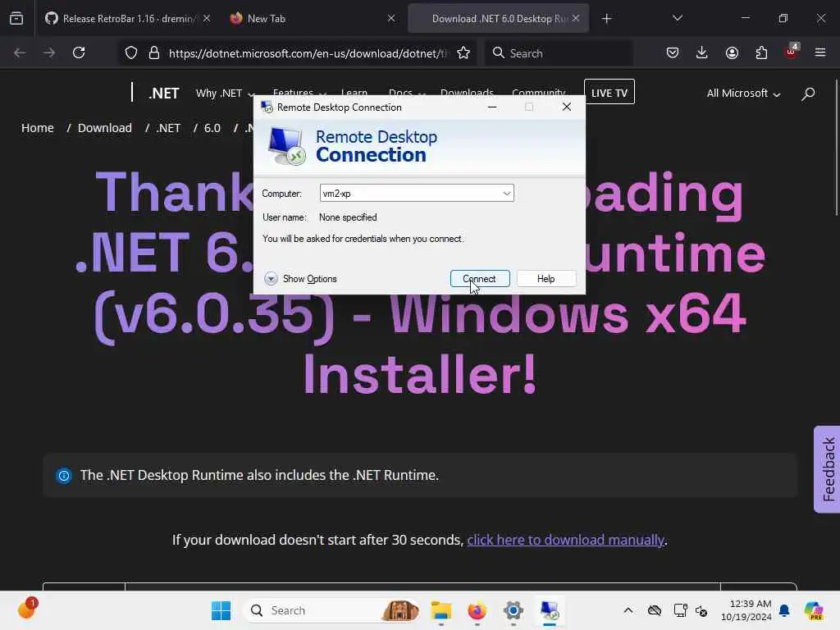Expand the All Microsoft dropdown
Viewport: 840px width, 630px height.
tap(743, 94)
